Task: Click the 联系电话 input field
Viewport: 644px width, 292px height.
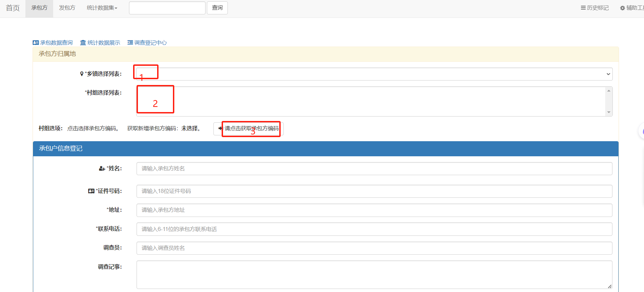Action: pyautogui.click(x=374, y=229)
